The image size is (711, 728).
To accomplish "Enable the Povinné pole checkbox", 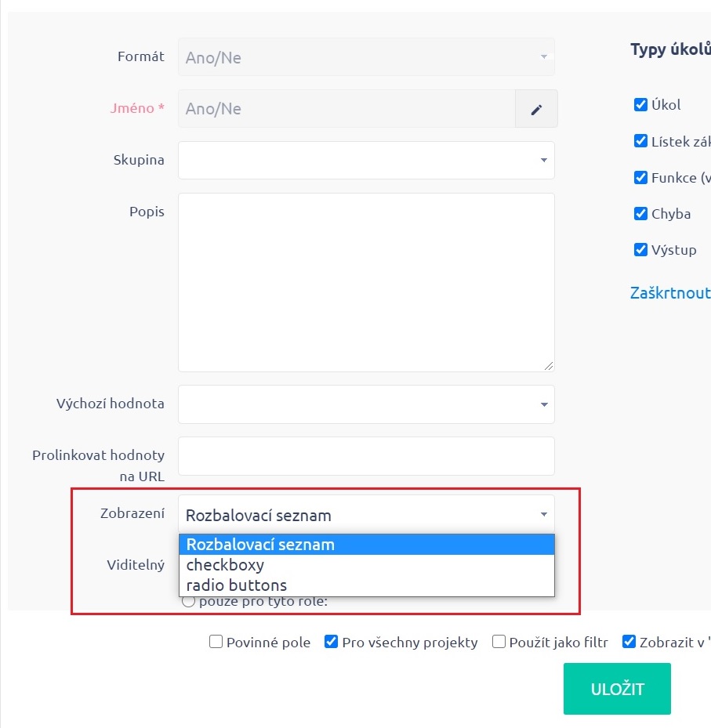I will pos(216,643).
